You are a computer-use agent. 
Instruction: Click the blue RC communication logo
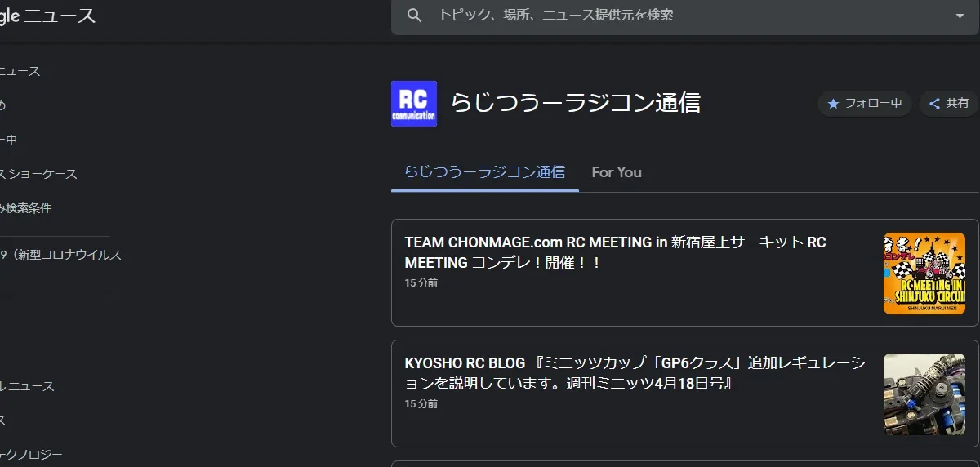pyautogui.click(x=414, y=104)
